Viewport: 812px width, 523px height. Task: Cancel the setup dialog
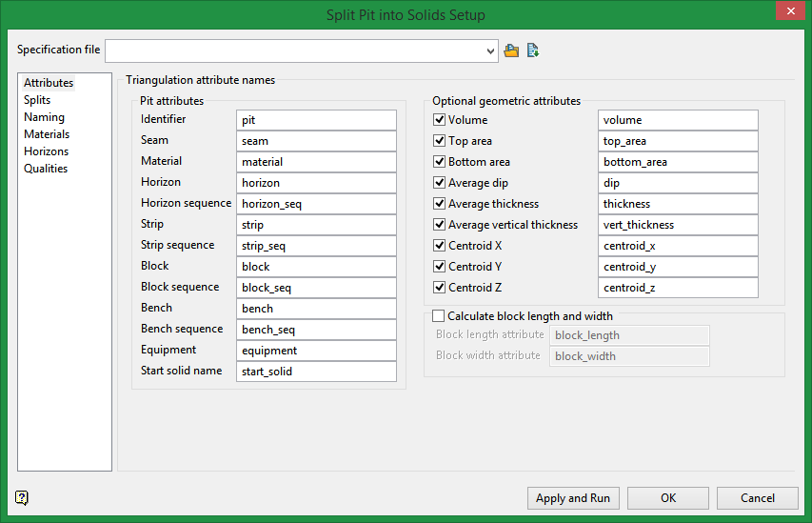(757, 498)
